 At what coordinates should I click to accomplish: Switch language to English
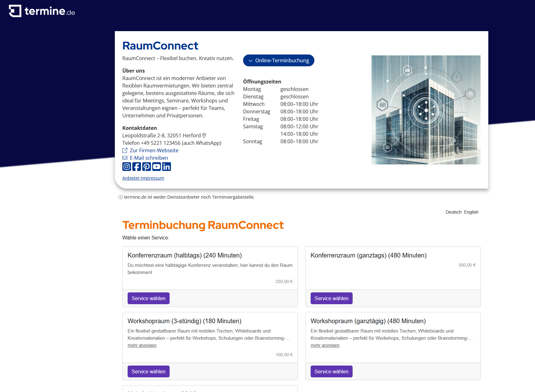(x=471, y=212)
